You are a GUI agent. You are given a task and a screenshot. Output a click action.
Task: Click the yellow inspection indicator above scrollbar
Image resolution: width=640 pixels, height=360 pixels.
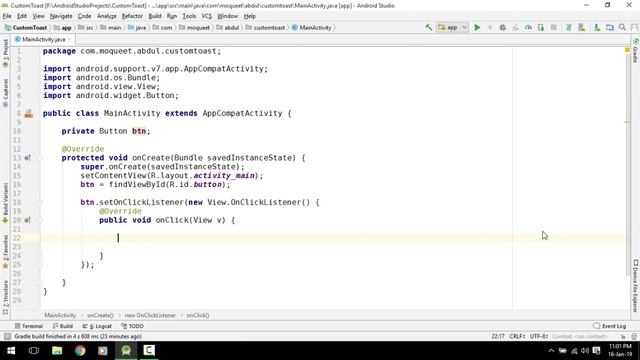pyautogui.click(x=627, y=50)
